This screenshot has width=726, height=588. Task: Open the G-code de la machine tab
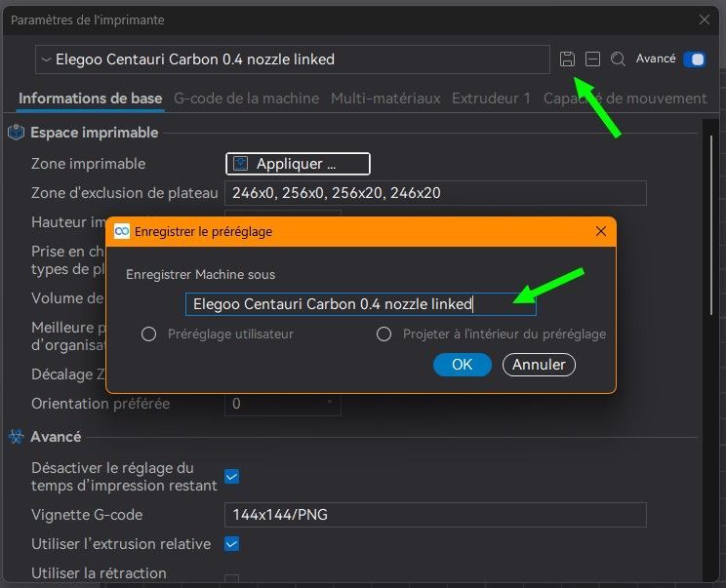click(246, 98)
